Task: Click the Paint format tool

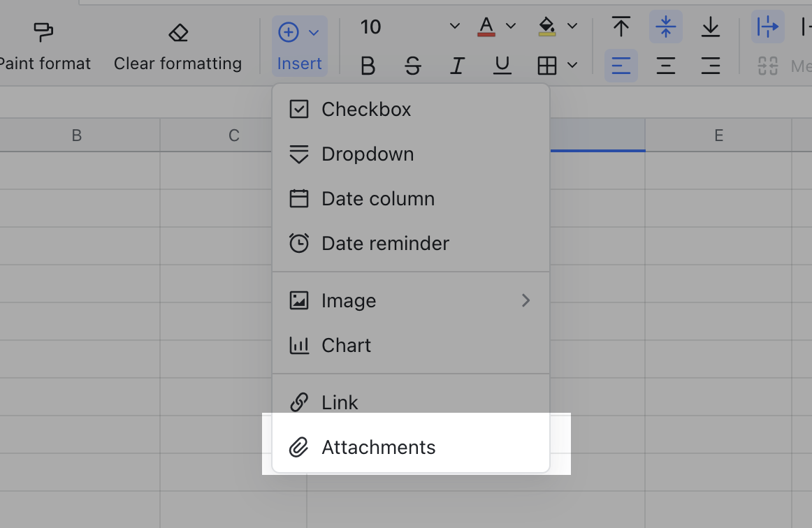Action: [x=43, y=46]
